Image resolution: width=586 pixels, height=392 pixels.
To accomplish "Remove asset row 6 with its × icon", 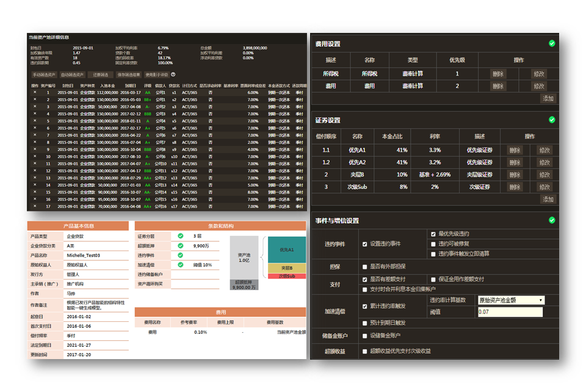I will tap(35, 127).
